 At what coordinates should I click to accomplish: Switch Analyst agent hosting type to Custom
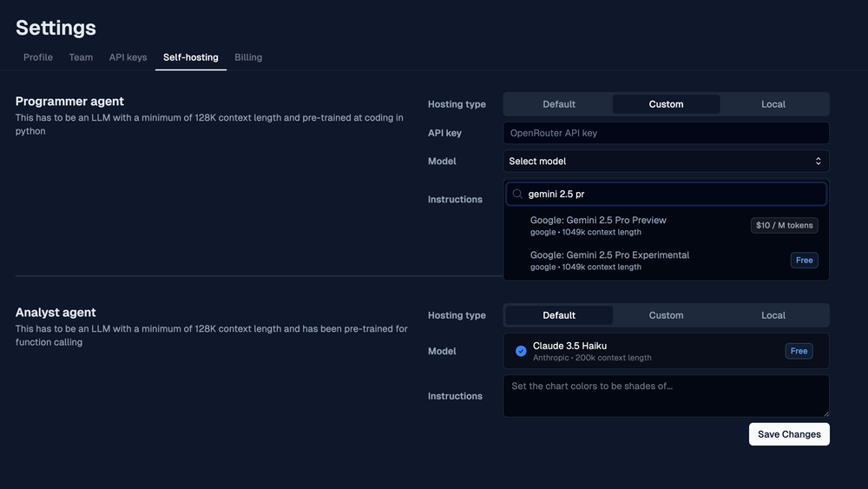click(x=666, y=315)
